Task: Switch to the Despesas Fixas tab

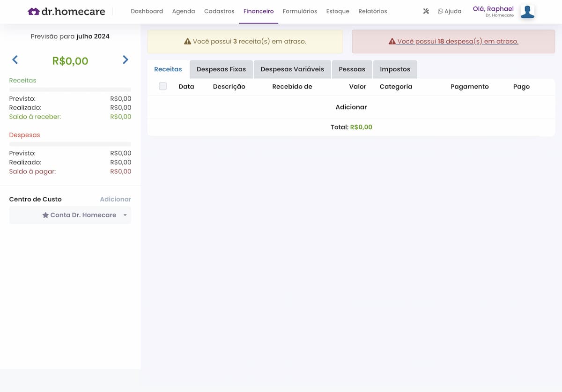Action: (221, 69)
